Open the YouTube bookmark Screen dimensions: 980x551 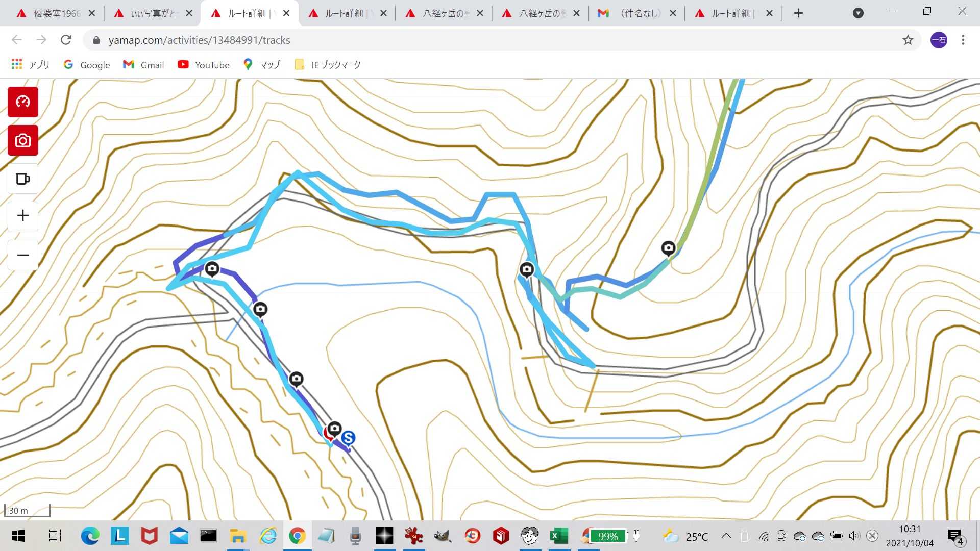pyautogui.click(x=204, y=65)
